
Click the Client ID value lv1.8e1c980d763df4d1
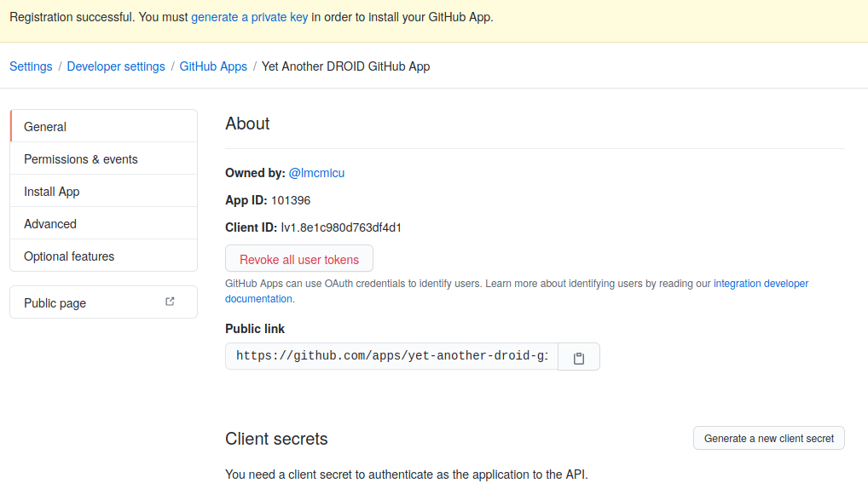(341, 227)
